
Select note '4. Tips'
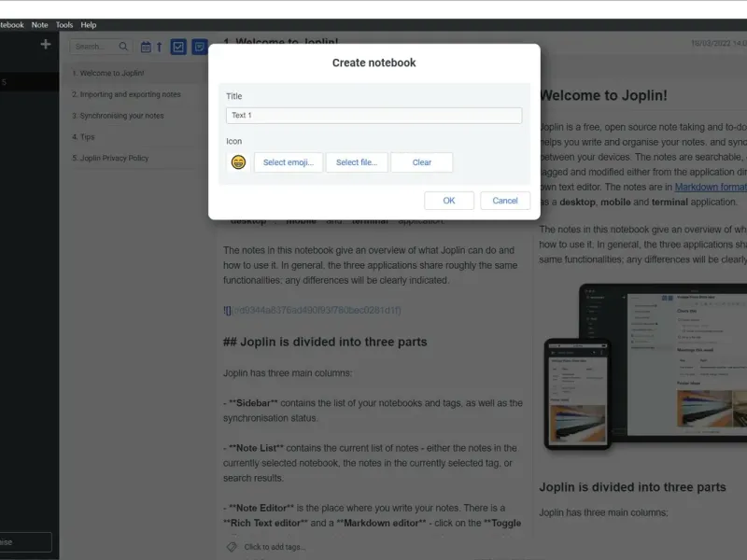point(137,136)
